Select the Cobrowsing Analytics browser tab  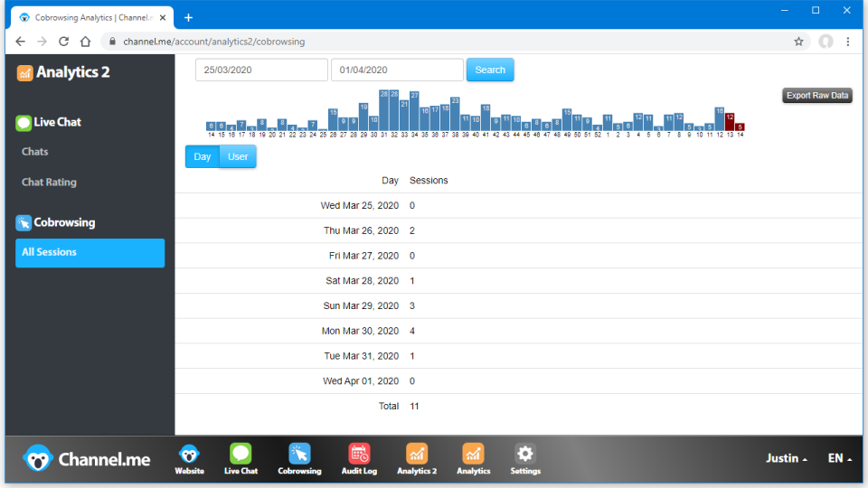(92, 18)
